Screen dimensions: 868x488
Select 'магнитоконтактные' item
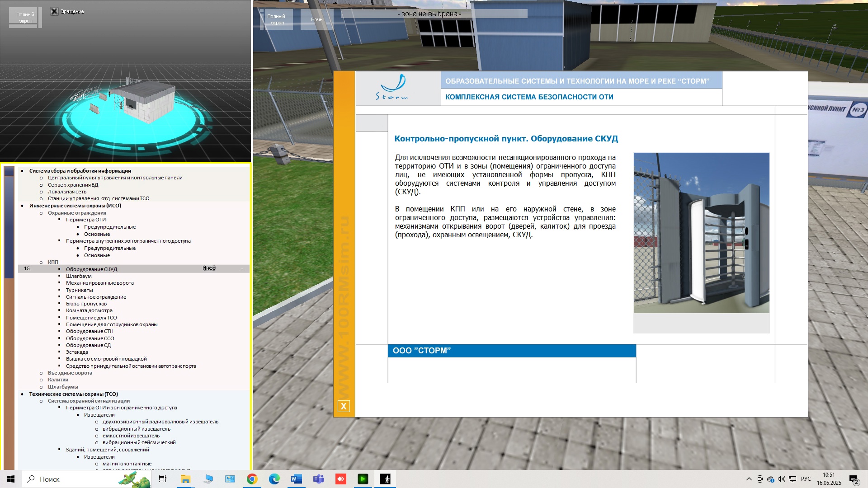pos(127,464)
